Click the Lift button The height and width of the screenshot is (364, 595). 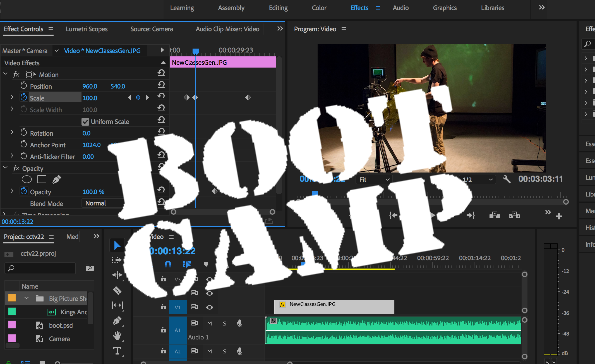495,215
